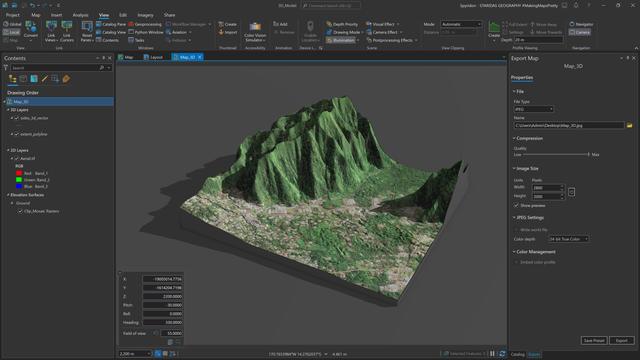Collapse the Image Size section

coord(514,169)
